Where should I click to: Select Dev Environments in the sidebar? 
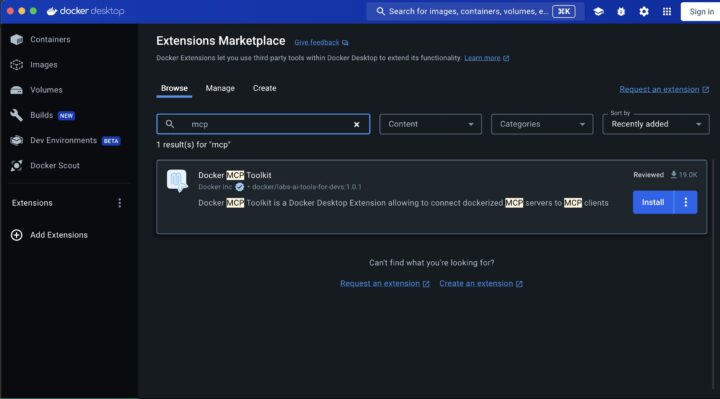click(63, 140)
